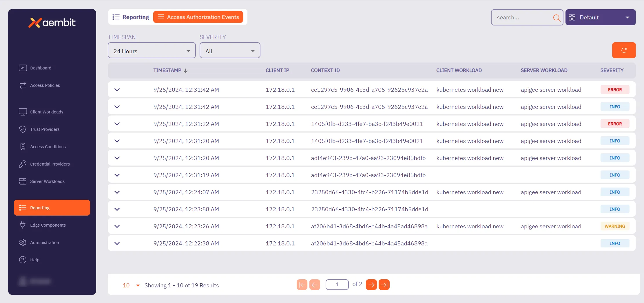
Task: Click the Credential Providers key icon
Action: [x=23, y=164]
